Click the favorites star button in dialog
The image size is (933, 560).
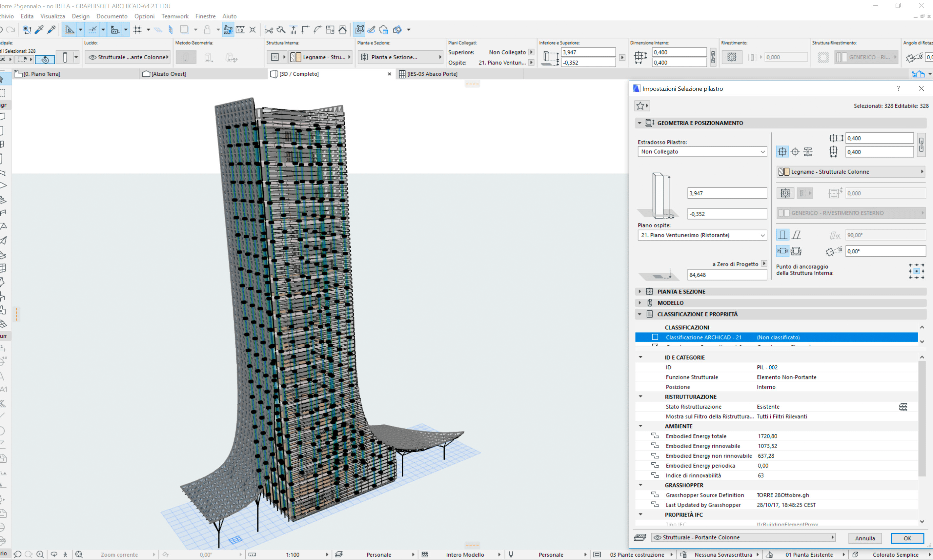coord(642,106)
